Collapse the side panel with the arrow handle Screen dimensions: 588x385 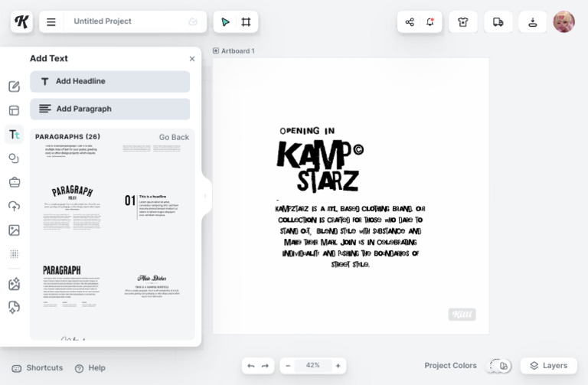(x=205, y=196)
